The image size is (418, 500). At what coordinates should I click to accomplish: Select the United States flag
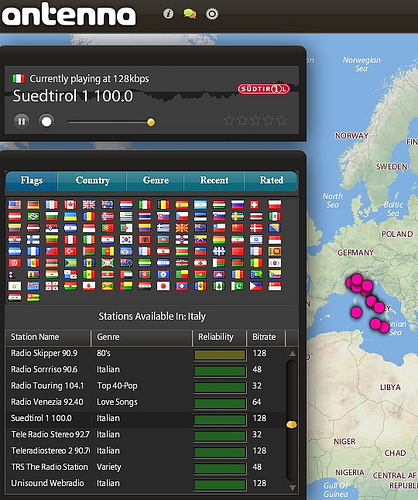point(15,204)
